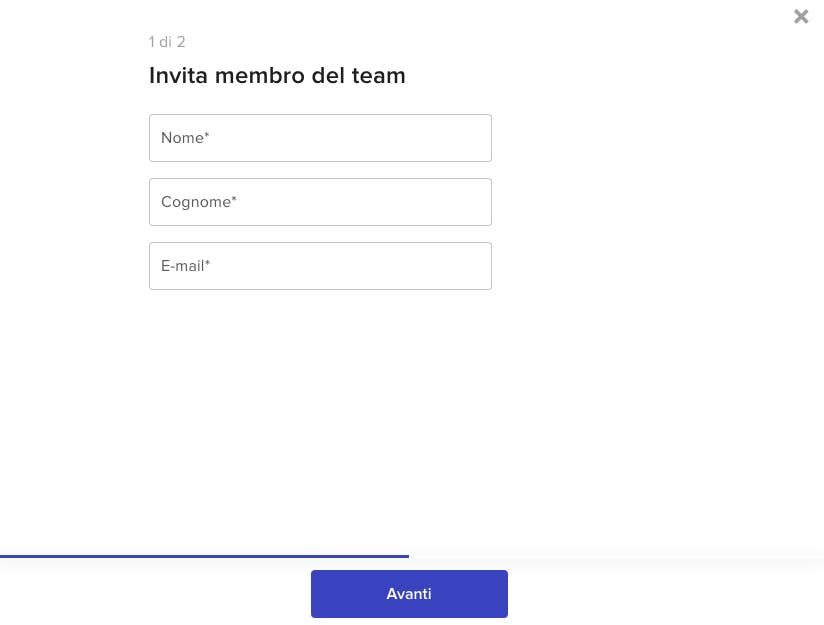Close the invite dialog with the X icon
The height and width of the screenshot is (625, 824).
[801, 16]
